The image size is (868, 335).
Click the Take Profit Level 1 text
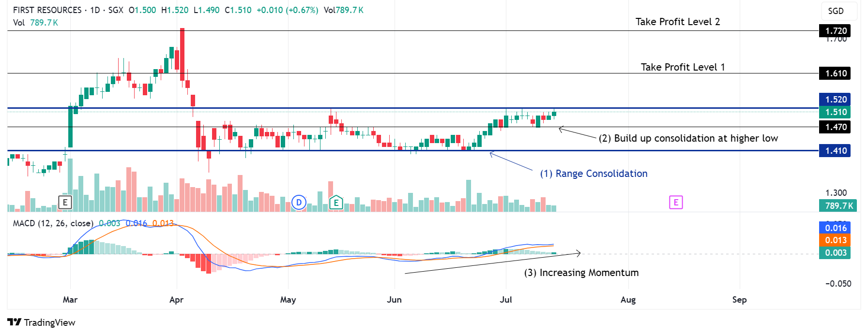(683, 67)
